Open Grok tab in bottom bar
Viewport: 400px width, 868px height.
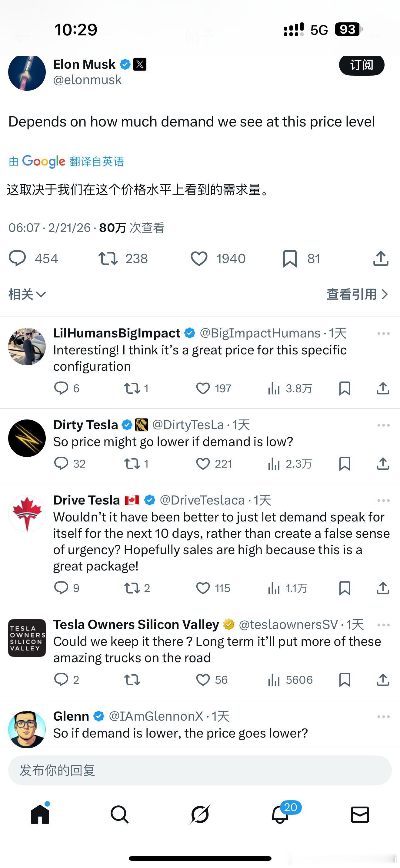pos(200,814)
